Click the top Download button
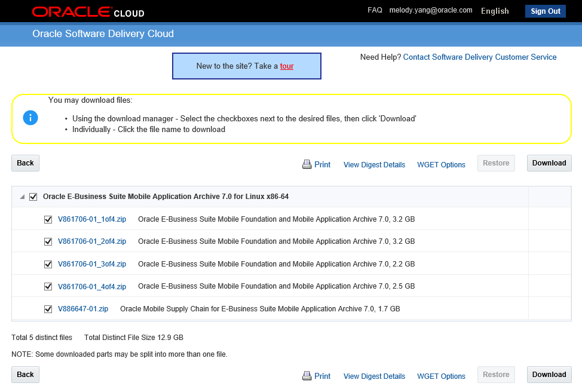 [x=549, y=163]
